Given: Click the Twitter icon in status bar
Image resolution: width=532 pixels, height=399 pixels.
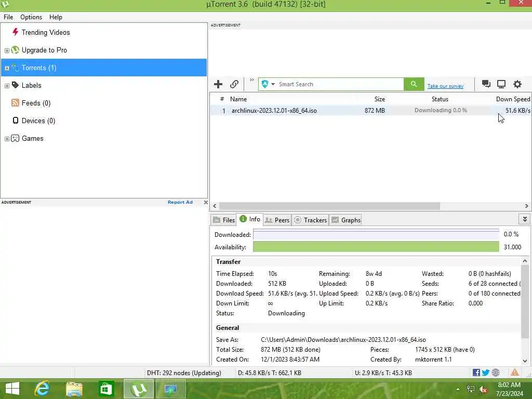Looking at the screenshot, I should click(x=486, y=373).
